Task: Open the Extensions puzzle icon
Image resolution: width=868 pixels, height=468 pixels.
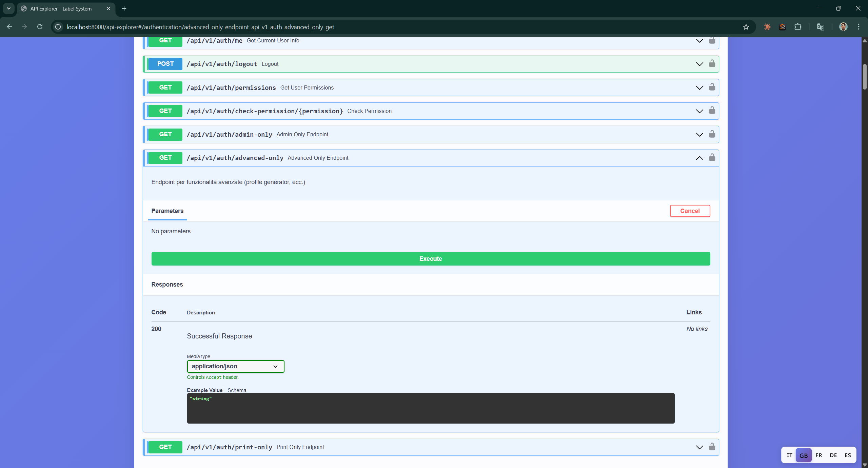Action: pyautogui.click(x=798, y=27)
